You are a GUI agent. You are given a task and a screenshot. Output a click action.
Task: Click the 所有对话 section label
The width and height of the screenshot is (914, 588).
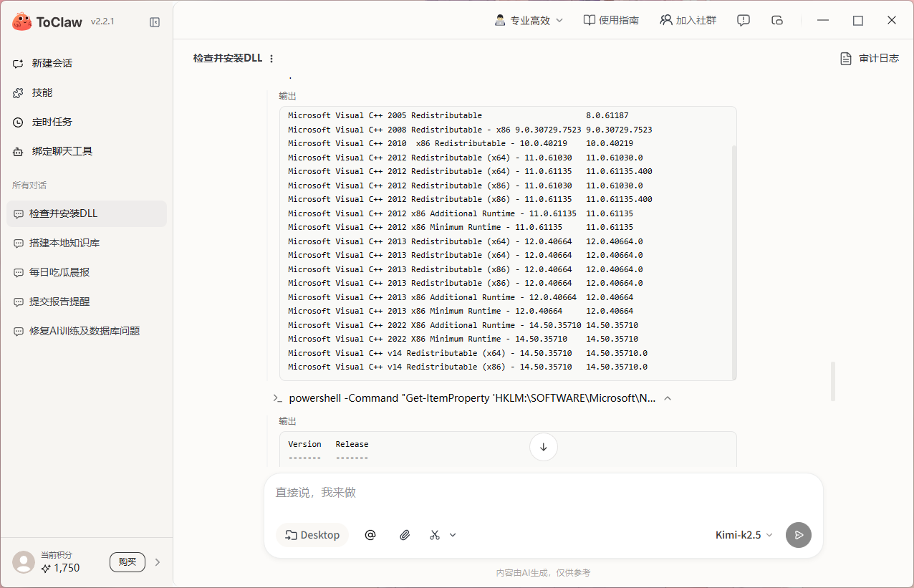click(29, 185)
